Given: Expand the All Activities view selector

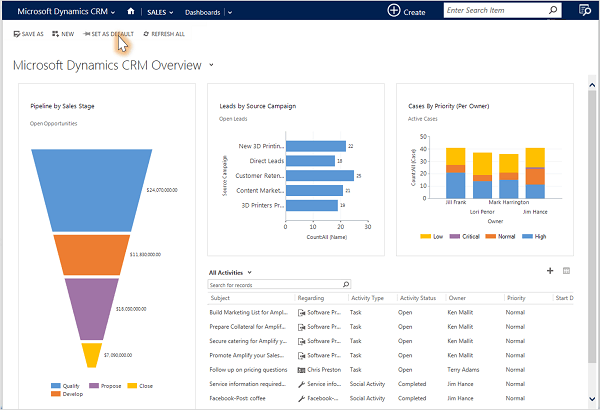Looking at the screenshot, I should (249, 272).
